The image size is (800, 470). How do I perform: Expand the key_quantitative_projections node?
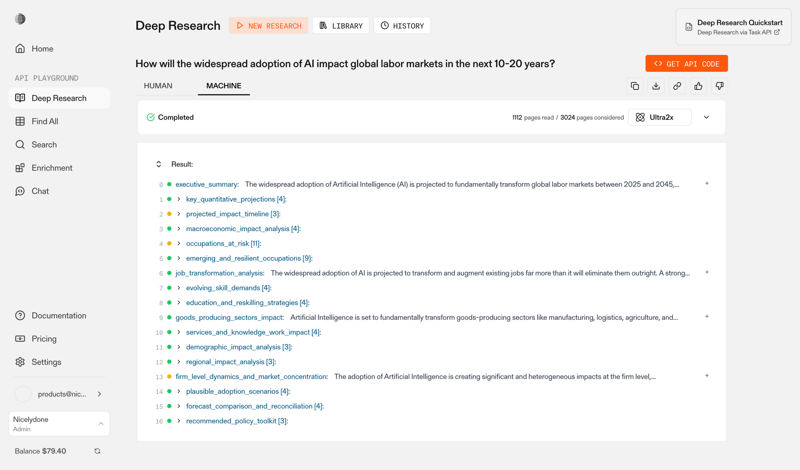pos(179,199)
